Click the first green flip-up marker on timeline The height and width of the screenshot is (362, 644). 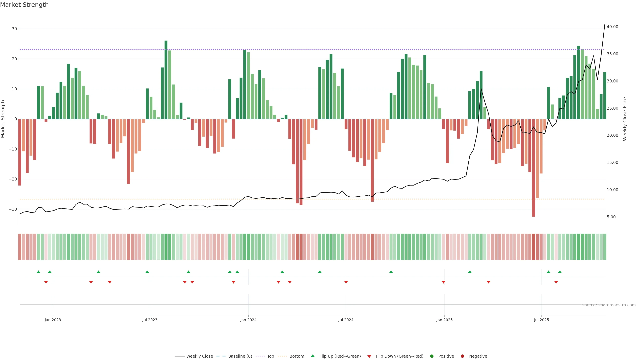click(x=38, y=272)
